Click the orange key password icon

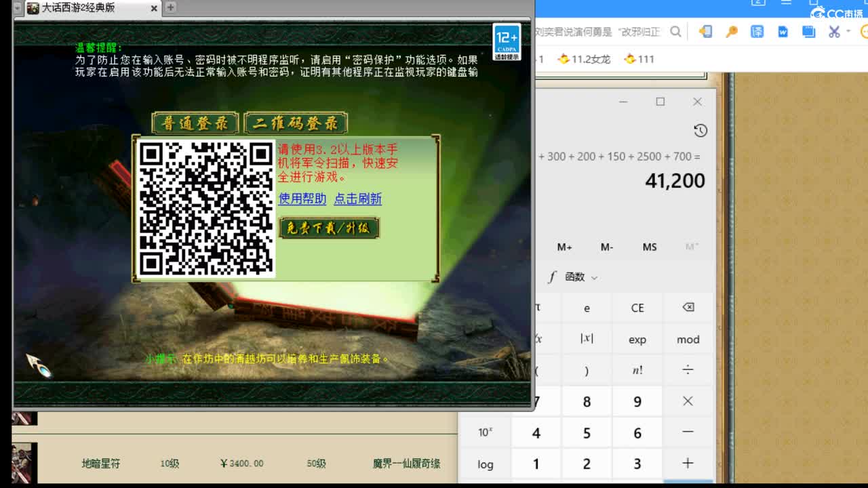tap(732, 32)
